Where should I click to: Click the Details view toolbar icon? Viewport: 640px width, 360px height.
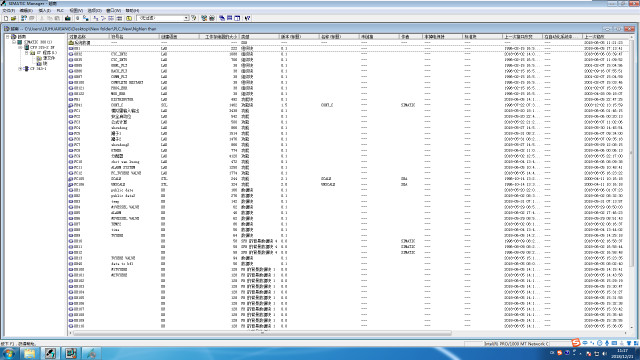[119, 18]
